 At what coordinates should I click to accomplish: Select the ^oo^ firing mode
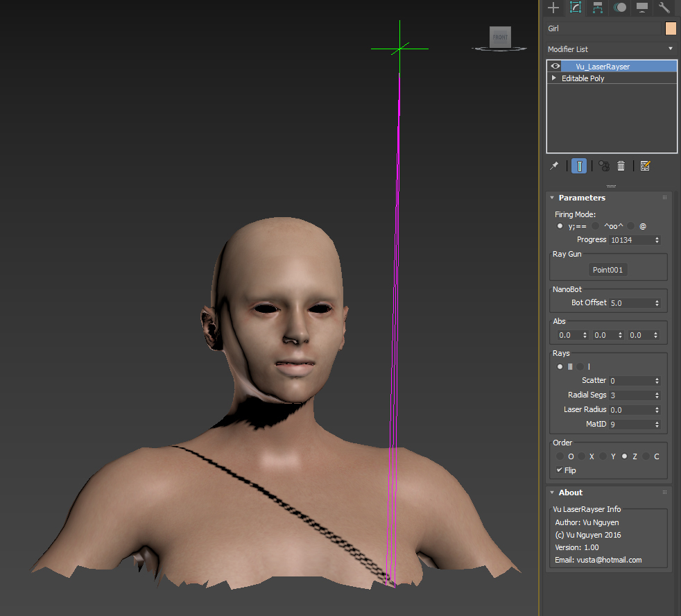point(596,226)
